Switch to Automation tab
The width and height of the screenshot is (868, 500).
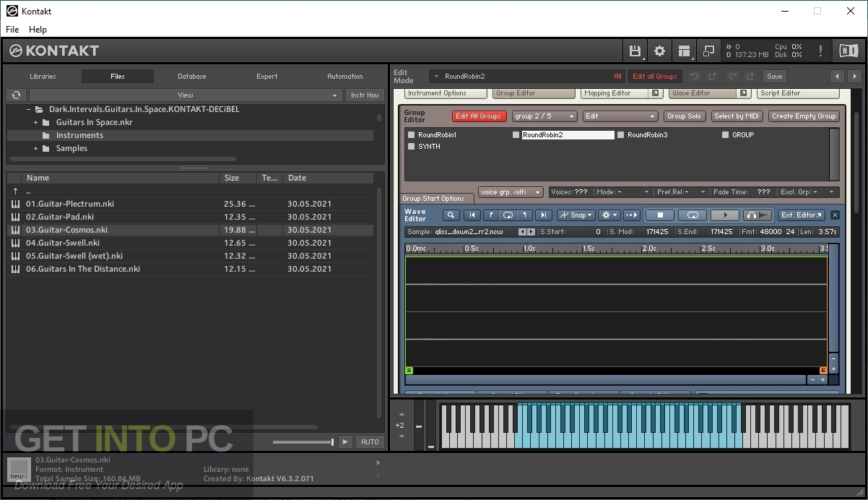click(x=345, y=76)
